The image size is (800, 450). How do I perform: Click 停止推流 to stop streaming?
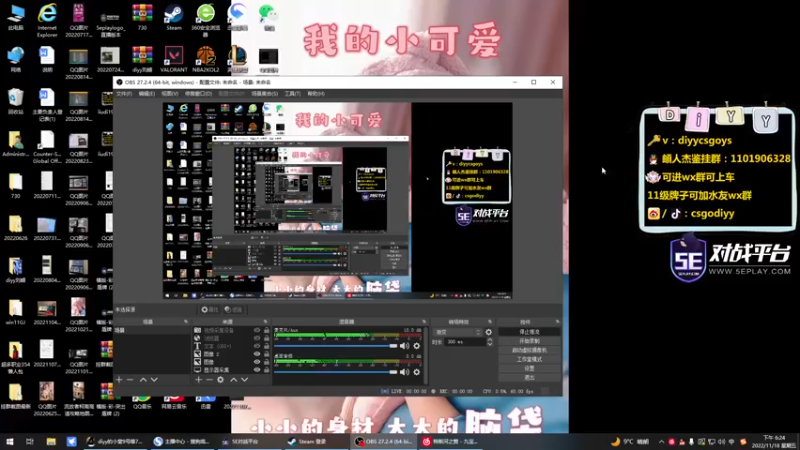[529, 332]
